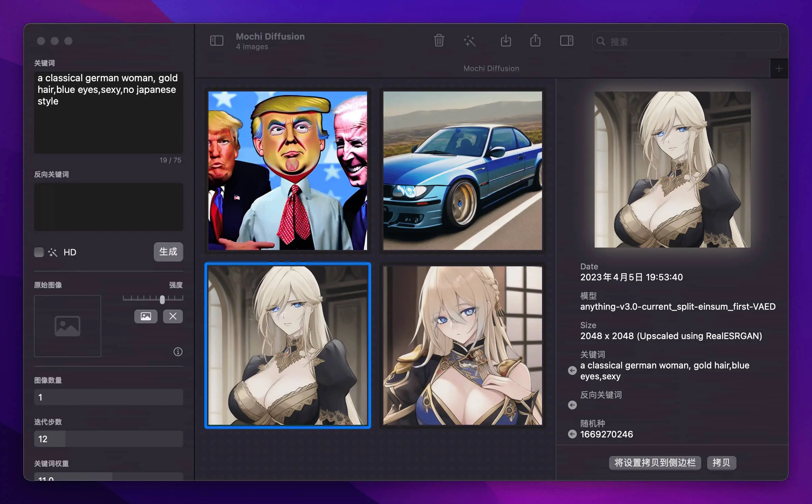Save image with download arrow icon
The image size is (812, 504).
(x=506, y=41)
